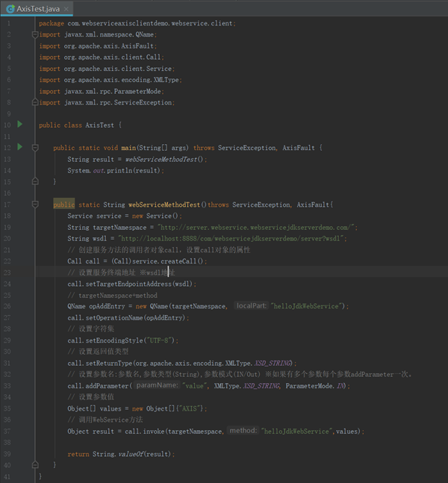Click 'ParameterMode' in the line 7 import
The width and height of the screenshot is (448, 483).
click(x=137, y=92)
